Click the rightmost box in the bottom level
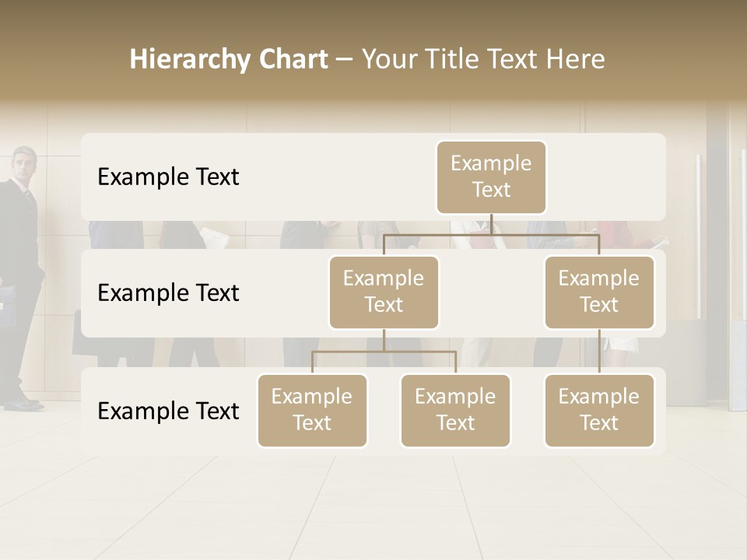Viewport: 747px width, 560px height. [x=599, y=411]
